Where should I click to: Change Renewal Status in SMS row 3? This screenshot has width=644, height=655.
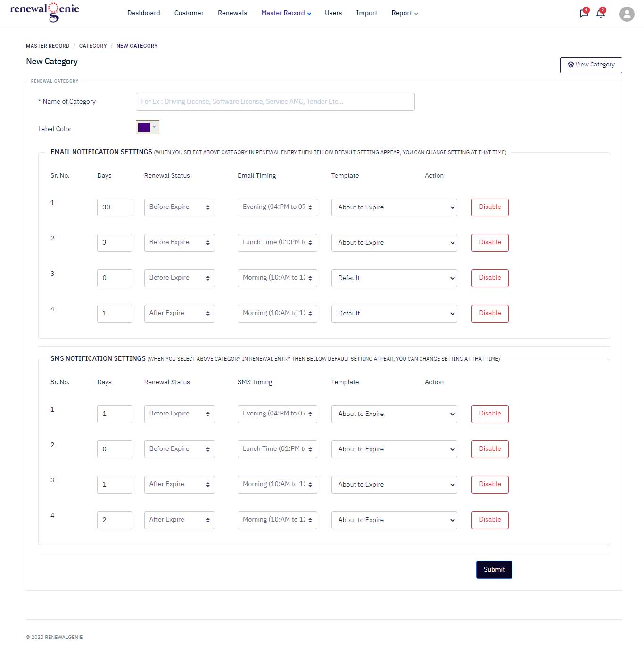180,485
